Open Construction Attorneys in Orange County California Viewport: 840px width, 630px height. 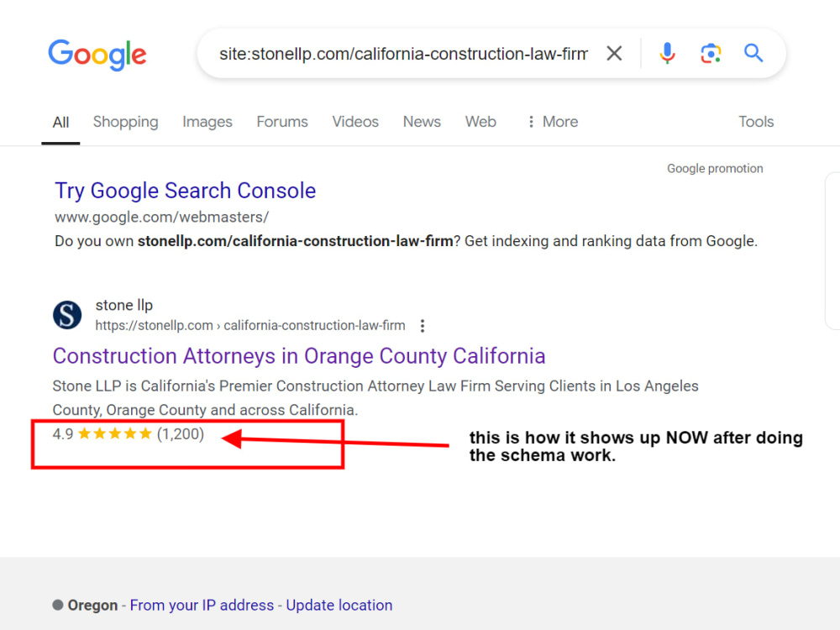[299, 356]
